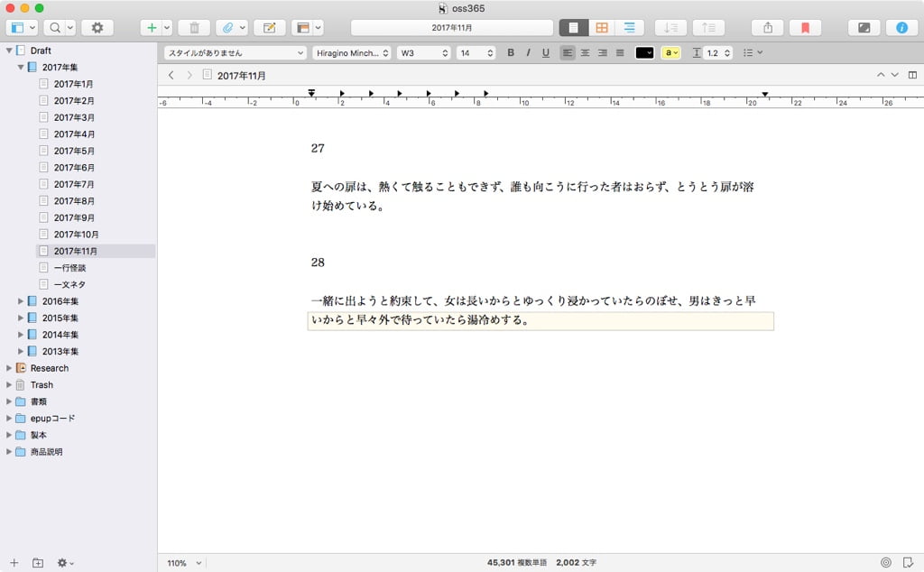
Task: Click the word count status text
Action: (x=541, y=563)
